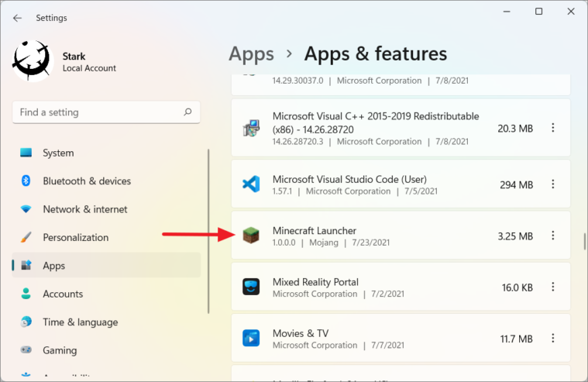
Task: Click the Accounts person icon
Action: click(26, 294)
